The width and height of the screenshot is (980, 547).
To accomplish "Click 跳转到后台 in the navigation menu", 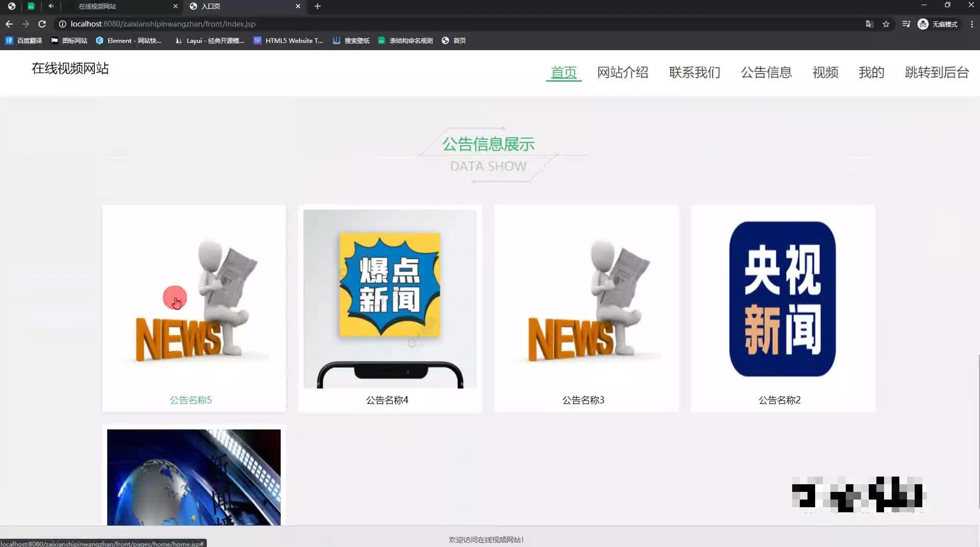I will click(937, 72).
